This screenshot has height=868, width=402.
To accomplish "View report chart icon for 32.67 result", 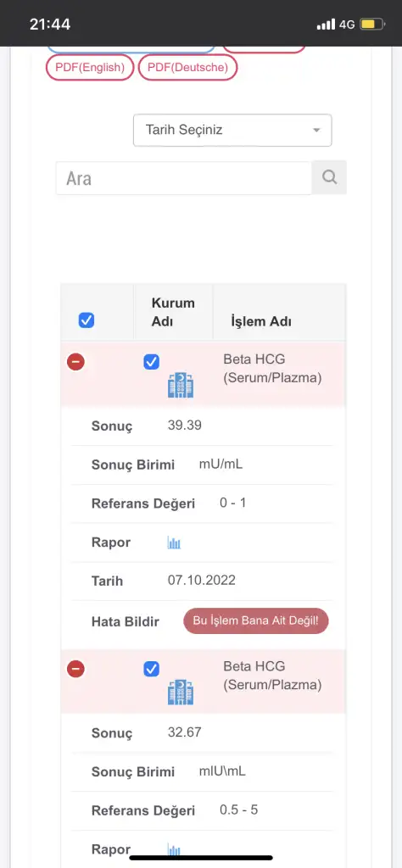I will pos(175,849).
